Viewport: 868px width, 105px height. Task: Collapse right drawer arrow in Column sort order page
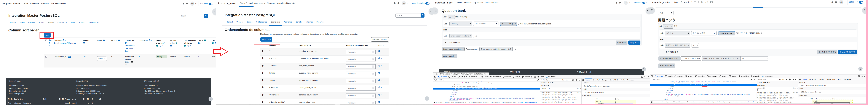214,11
